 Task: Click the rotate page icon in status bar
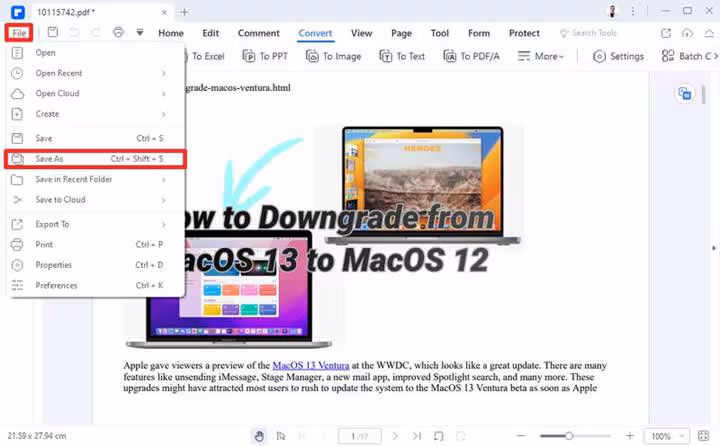pos(439,436)
